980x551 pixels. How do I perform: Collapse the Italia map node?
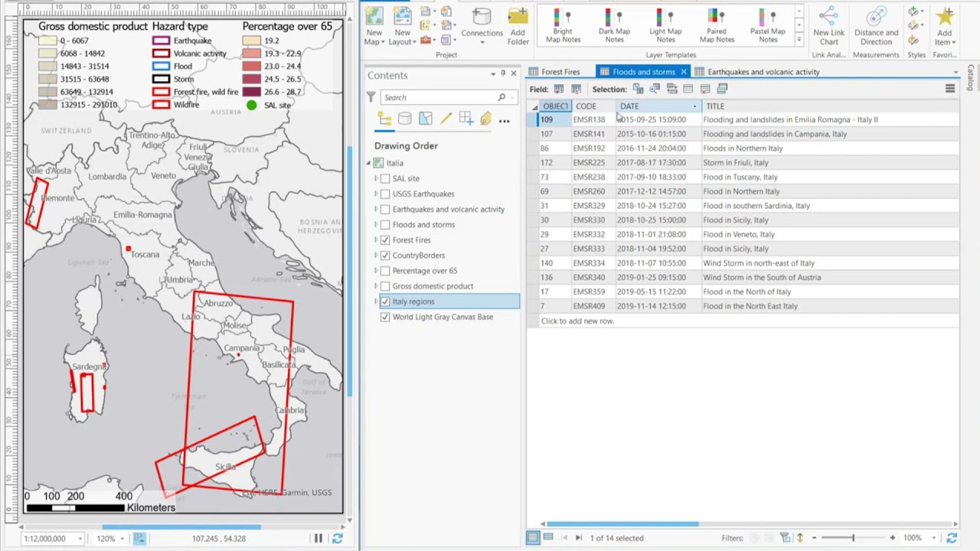[367, 163]
